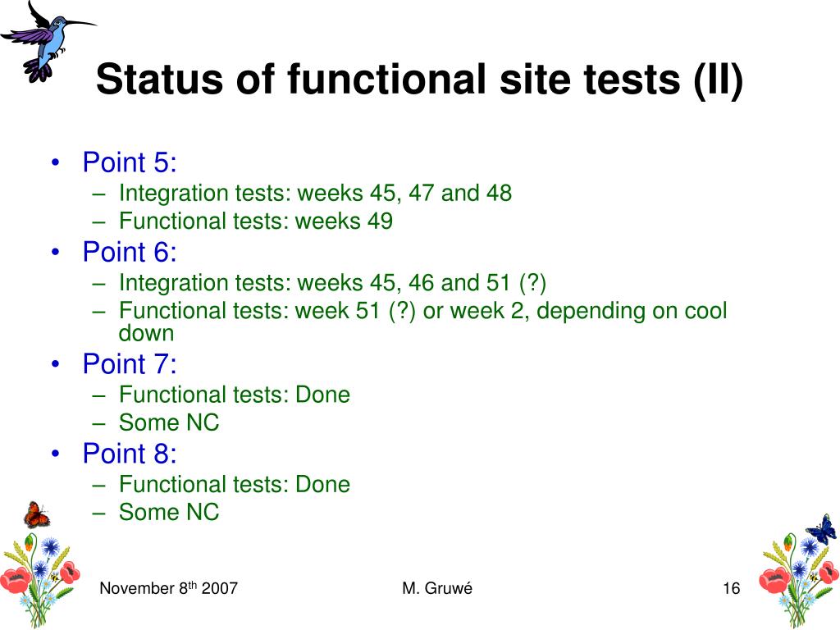Click Integration tests weeks 45, 46 and 51

[x=332, y=283]
